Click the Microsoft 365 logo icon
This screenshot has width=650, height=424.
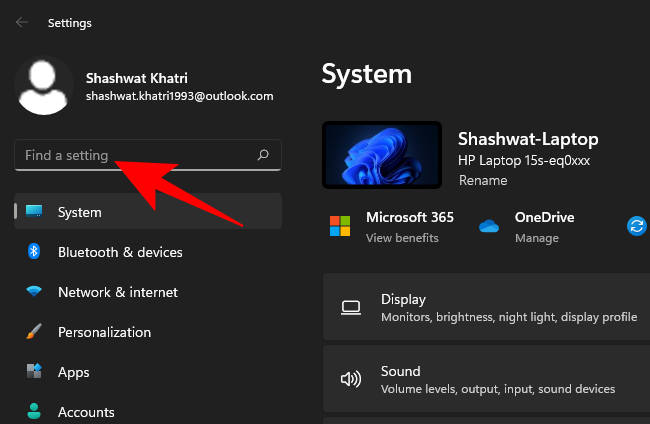pos(340,226)
